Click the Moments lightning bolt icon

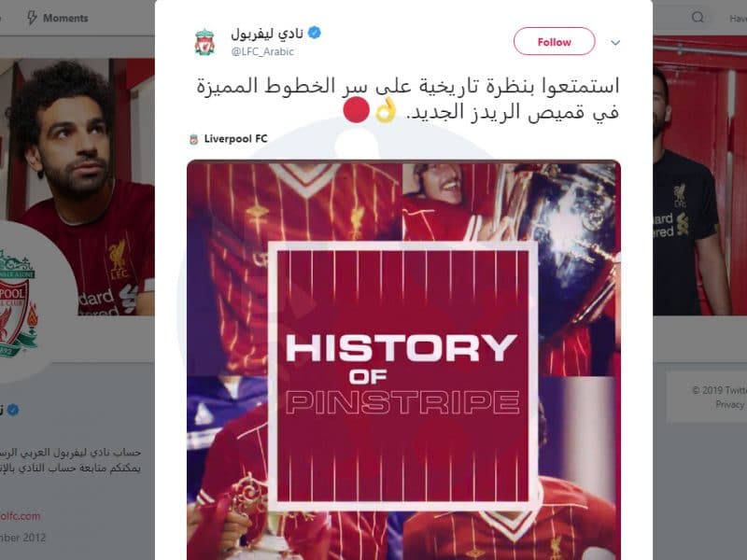pos(32,18)
